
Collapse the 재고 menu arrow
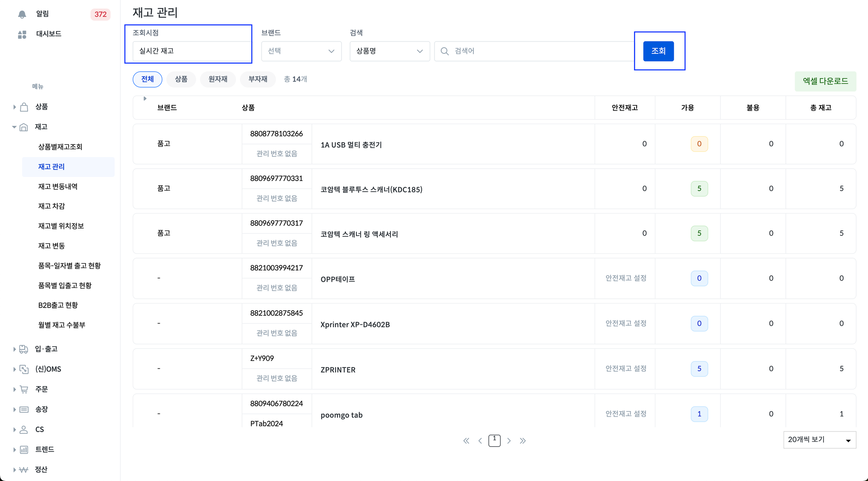(14, 127)
